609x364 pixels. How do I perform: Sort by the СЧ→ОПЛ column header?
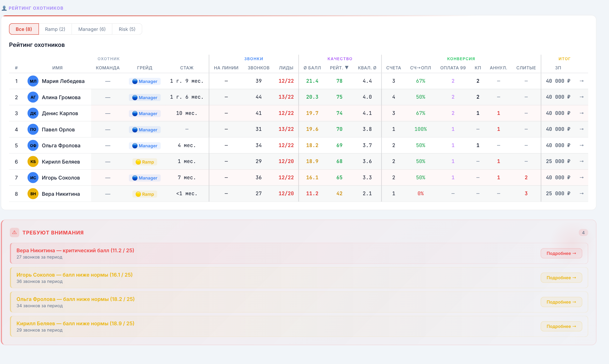(420, 68)
